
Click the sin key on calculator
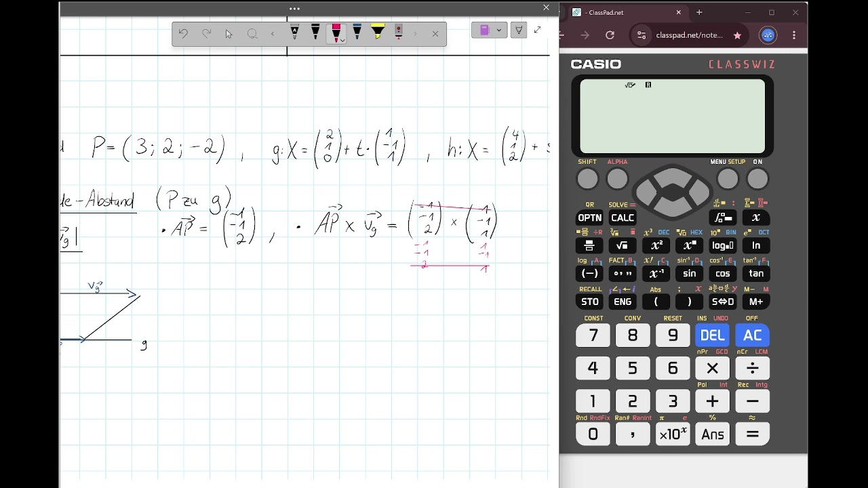[x=689, y=273]
